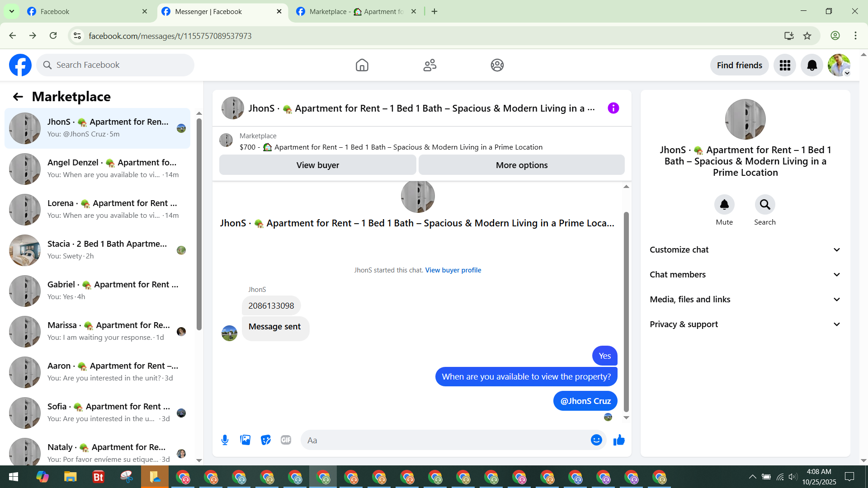Install app icon in address bar
The width and height of the screenshot is (868, 488).
[x=789, y=36]
